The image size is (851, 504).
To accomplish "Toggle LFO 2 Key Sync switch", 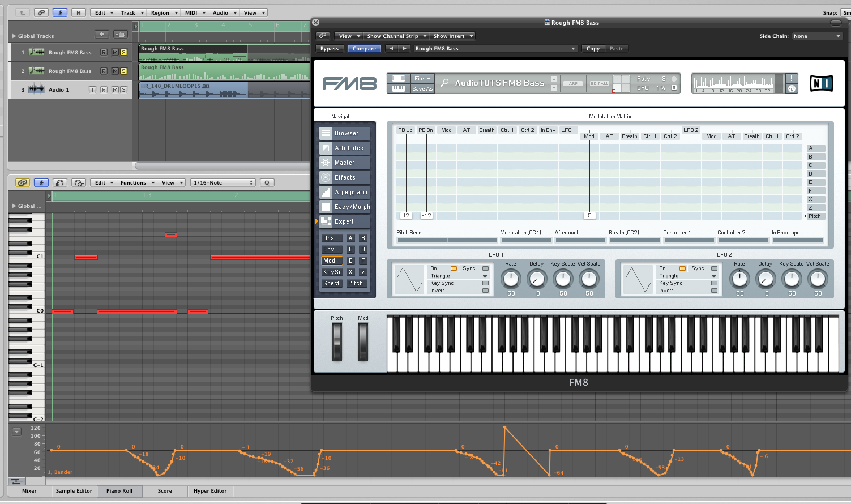I will tap(714, 283).
